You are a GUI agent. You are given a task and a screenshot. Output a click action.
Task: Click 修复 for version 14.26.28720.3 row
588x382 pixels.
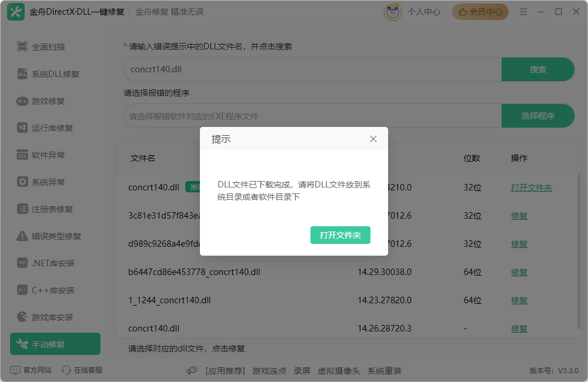(x=519, y=329)
